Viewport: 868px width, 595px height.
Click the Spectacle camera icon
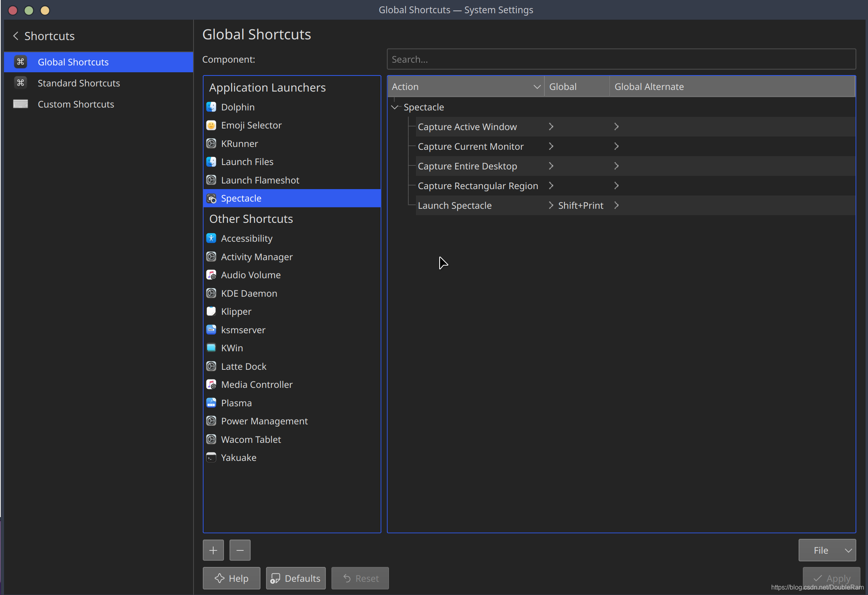tap(211, 198)
